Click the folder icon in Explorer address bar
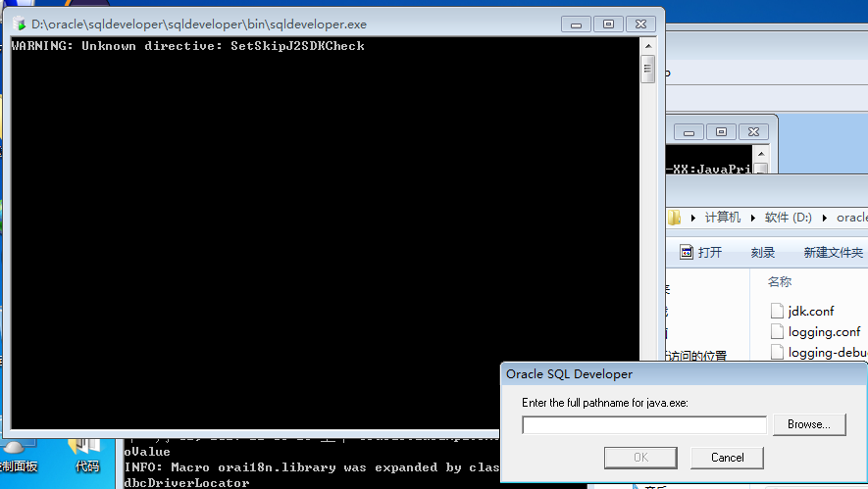868x489 pixels. [674, 218]
